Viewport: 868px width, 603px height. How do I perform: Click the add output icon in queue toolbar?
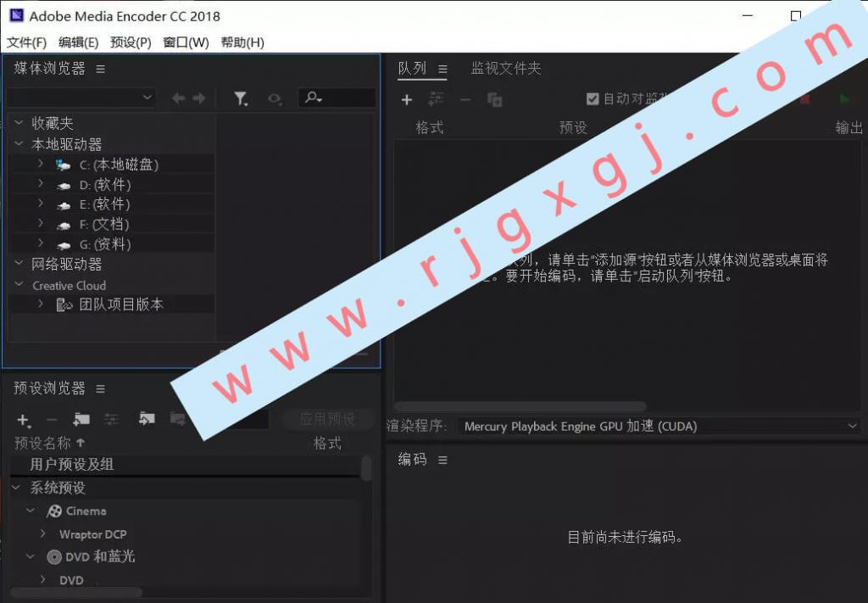437,99
